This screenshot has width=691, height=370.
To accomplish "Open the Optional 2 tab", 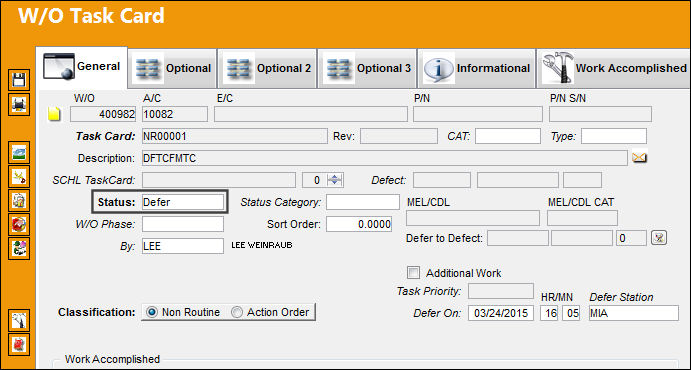I will click(x=267, y=68).
